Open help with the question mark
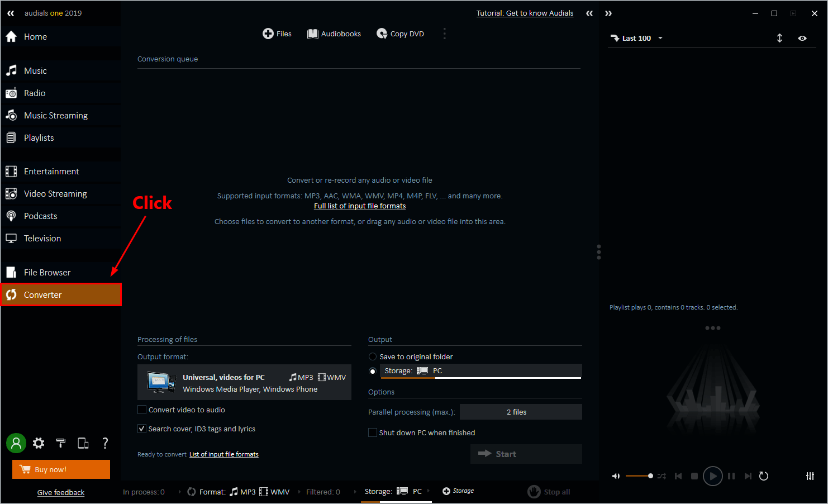Image resolution: width=828 pixels, height=504 pixels. coord(105,443)
